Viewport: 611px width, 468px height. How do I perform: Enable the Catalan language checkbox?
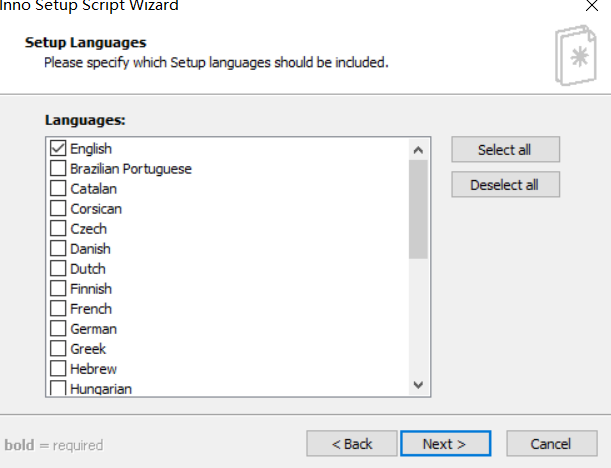[58, 188]
